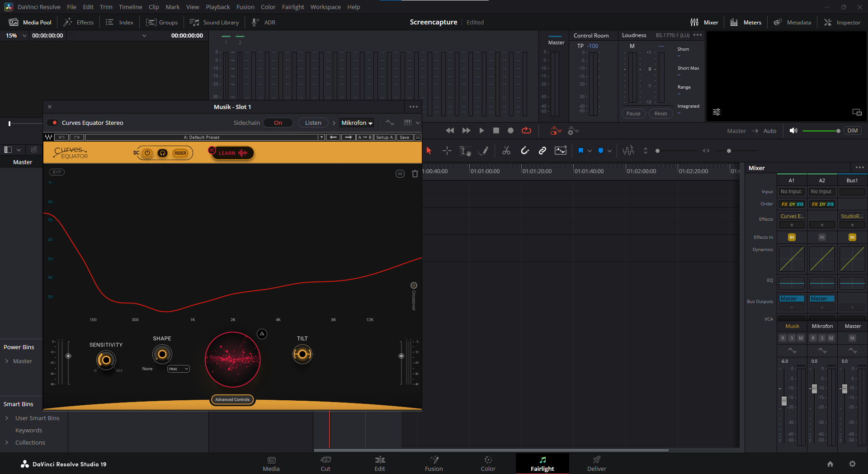868x474 pixels.
Task: Expand the Collections tree item
Action: tap(7, 442)
